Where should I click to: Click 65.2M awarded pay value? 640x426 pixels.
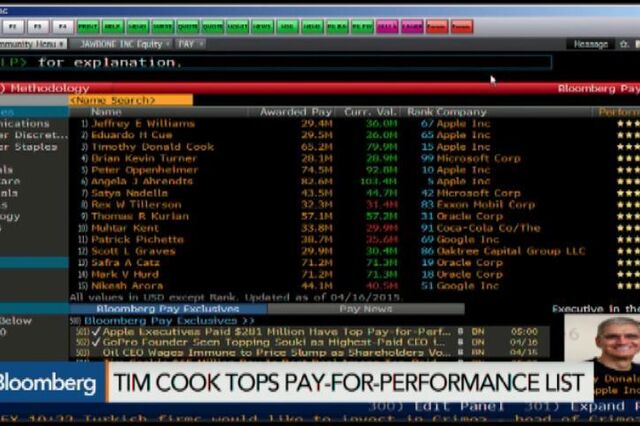point(317,147)
